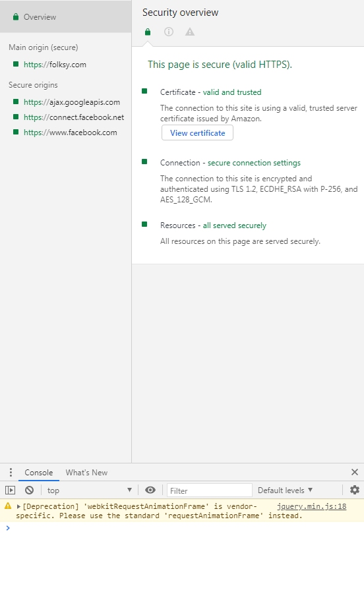Select the https://folksy.com main origin
364x592 pixels.
tap(55, 65)
